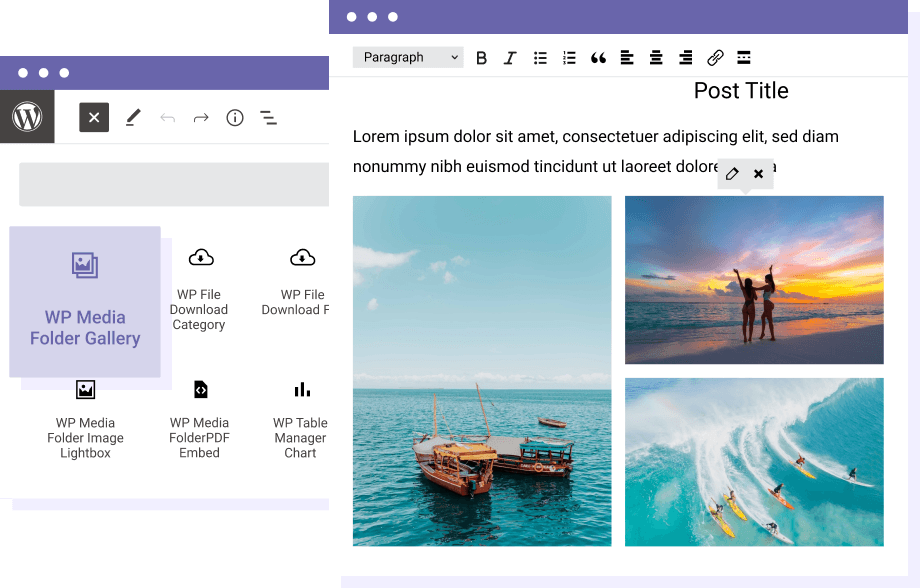Screen dimensions: 920x588
Task: Insert an unordered bullet list
Action: point(540,57)
